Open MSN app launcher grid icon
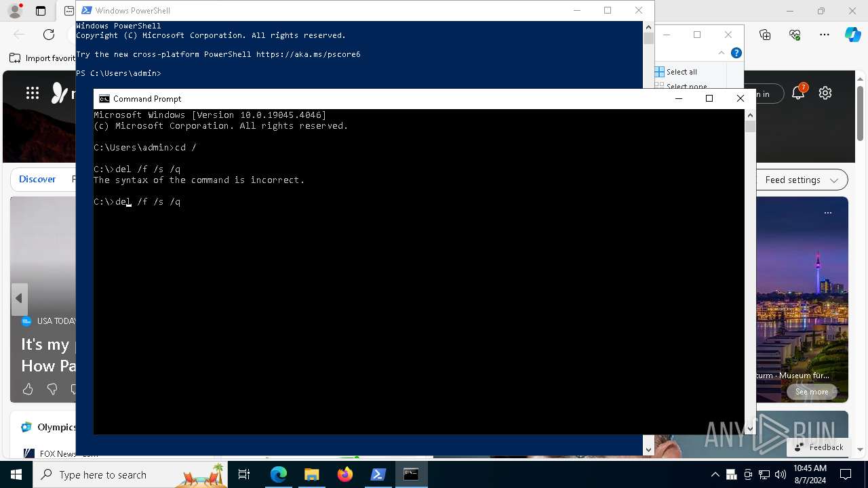The height and width of the screenshot is (488, 868). tap(33, 94)
